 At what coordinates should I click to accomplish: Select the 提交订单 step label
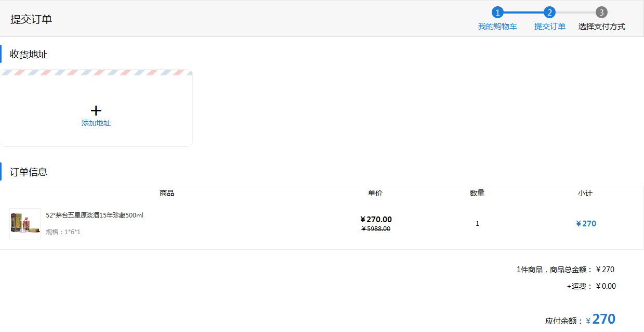(549, 27)
